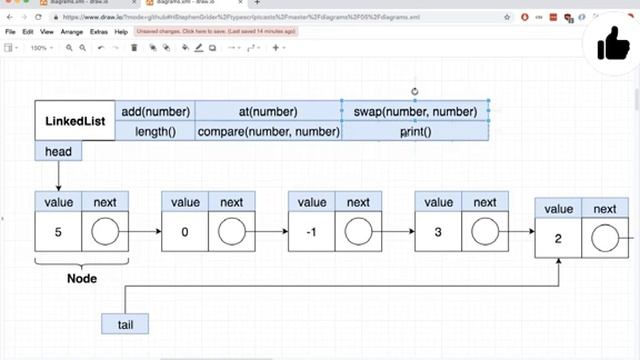Go back in browser history
Image resolution: width=640 pixels, height=360 pixels.
tap(9, 17)
